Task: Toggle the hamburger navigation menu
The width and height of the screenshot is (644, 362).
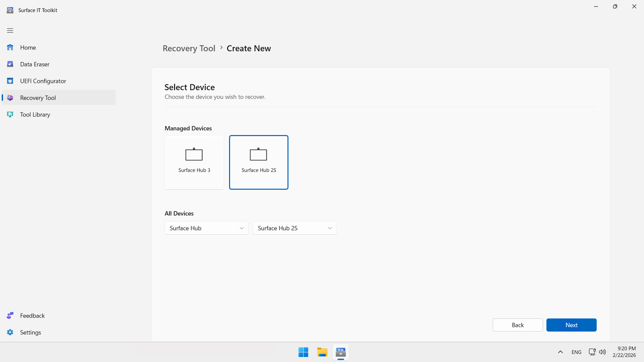Action: 10,31
